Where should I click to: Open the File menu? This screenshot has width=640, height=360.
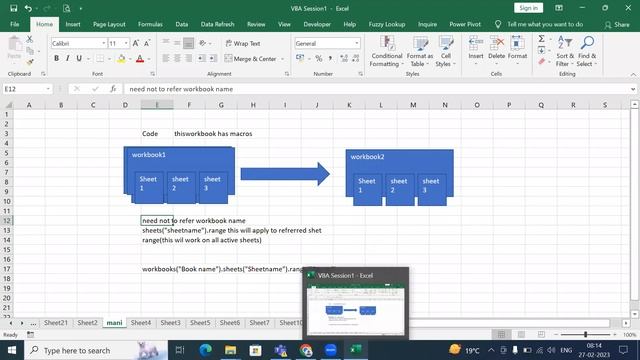point(15,24)
